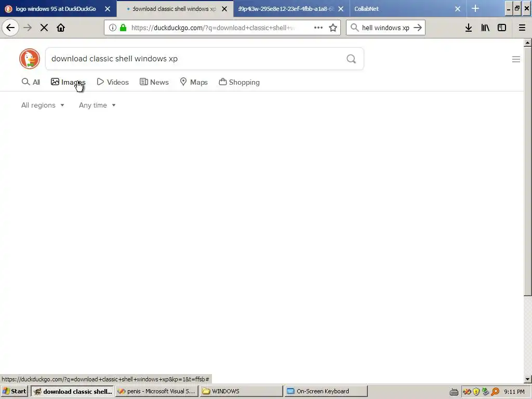Switch to Images results
This screenshot has width=532, height=399.
coord(68,82)
